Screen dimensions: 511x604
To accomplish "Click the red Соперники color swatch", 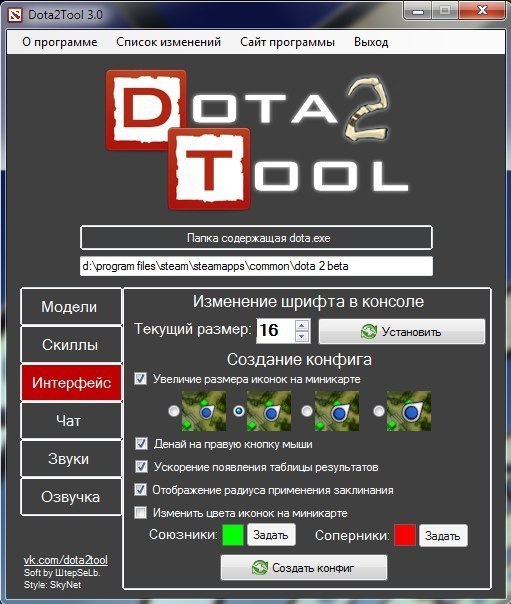I will pos(405,535).
